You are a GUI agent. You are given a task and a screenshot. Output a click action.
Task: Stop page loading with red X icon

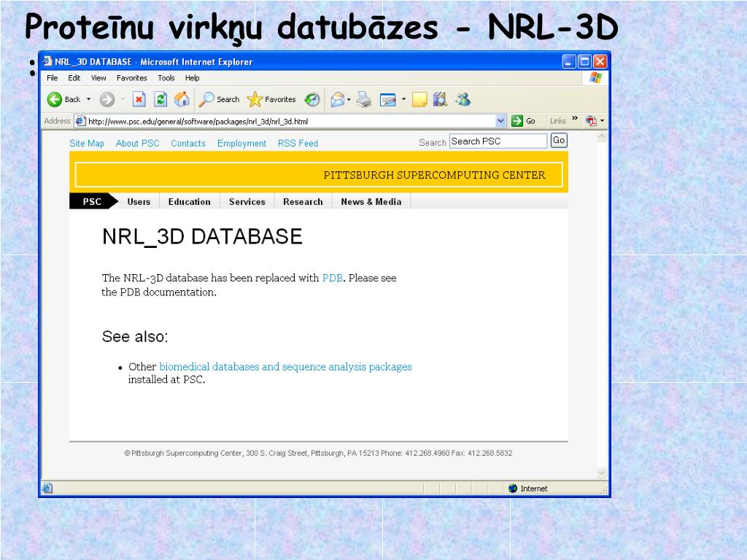pyautogui.click(x=139, y=99)
